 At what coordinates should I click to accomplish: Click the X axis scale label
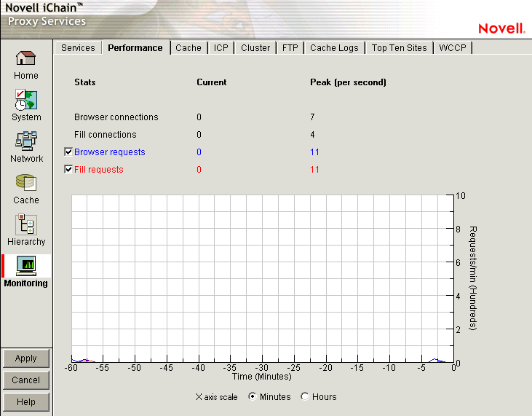click(216, 396)
